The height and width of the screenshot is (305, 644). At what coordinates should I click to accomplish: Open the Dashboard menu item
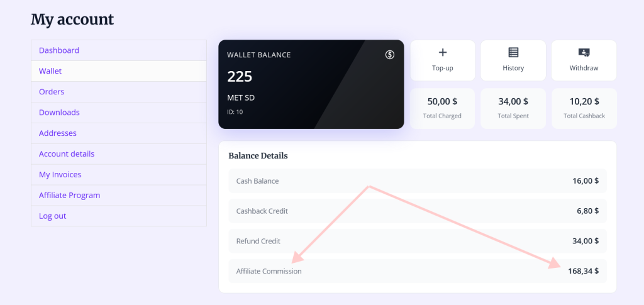pyautogui.click(x=59, y=50)
